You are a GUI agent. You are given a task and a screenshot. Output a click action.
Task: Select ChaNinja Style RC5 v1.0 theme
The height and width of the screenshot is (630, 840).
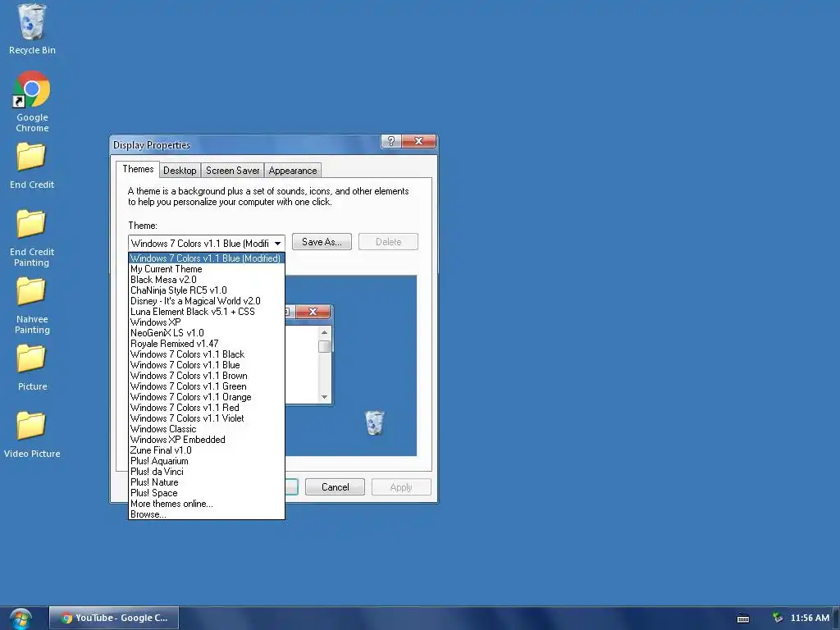pyautogui.click(x=206, y=290)
